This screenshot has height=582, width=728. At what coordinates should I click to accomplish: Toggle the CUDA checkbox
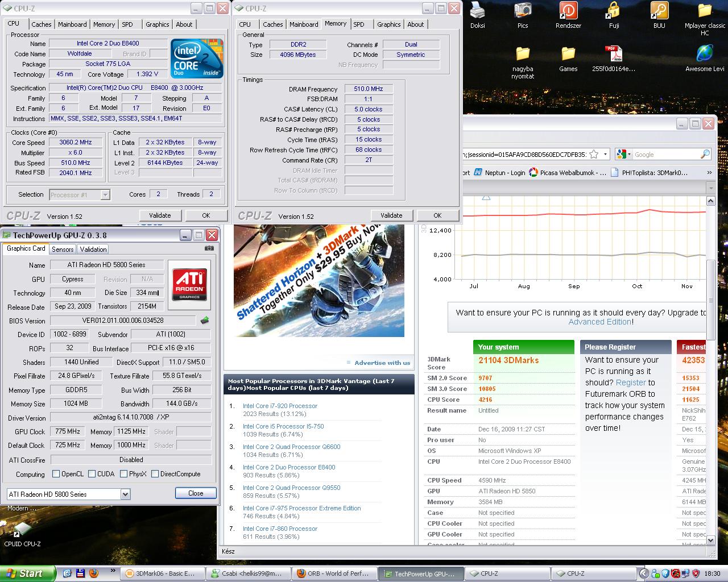point(92,474)
